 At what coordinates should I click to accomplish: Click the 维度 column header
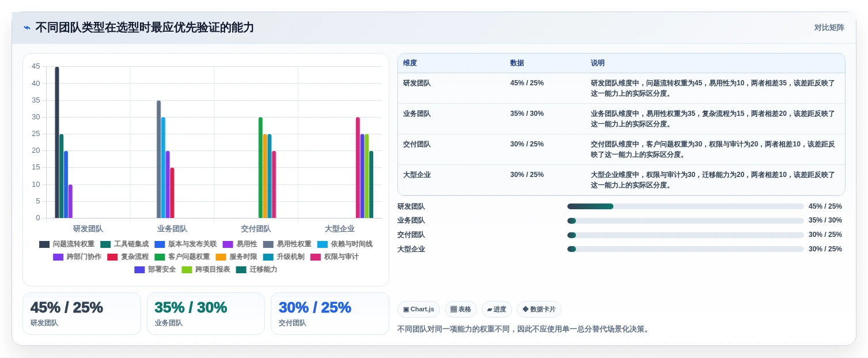coord(410,63)
